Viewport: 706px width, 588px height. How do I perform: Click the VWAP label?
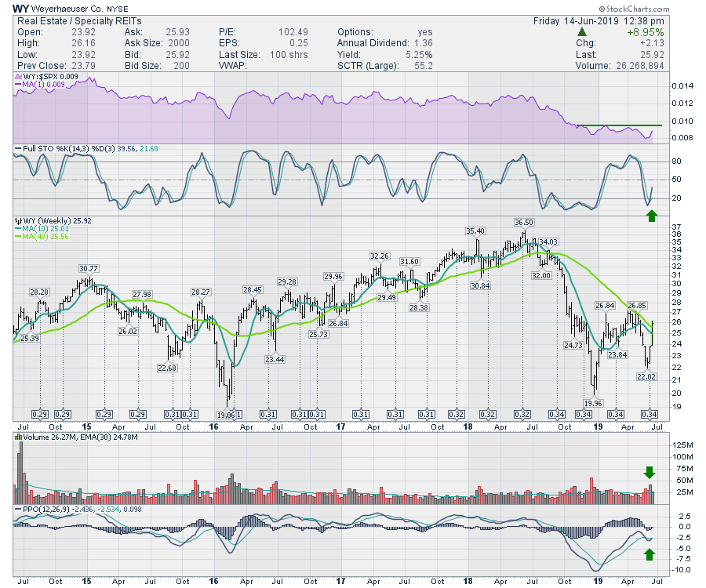tap(233, 66)
